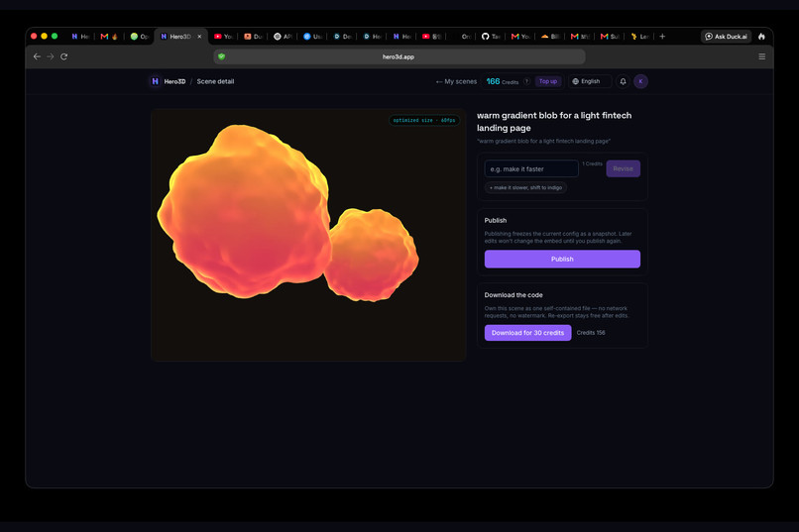Close the active Hero3D tab

point(199,37)
